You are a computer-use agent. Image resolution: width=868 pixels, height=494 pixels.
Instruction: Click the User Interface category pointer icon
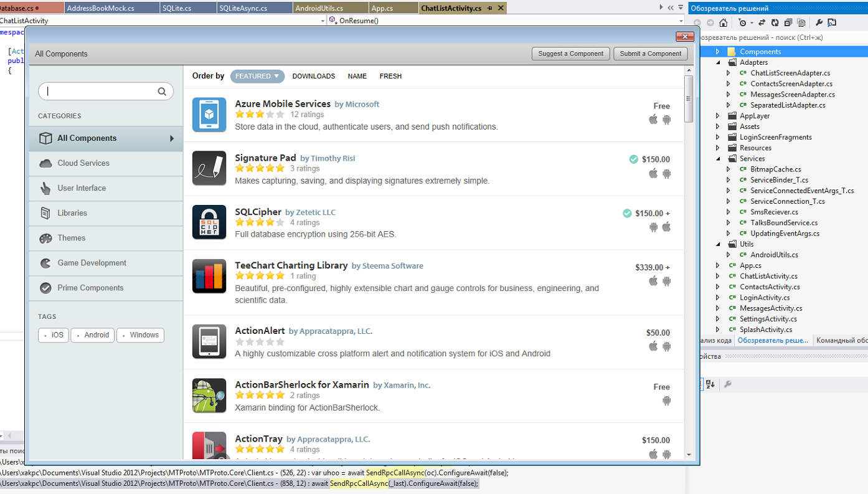pos(45,188)
